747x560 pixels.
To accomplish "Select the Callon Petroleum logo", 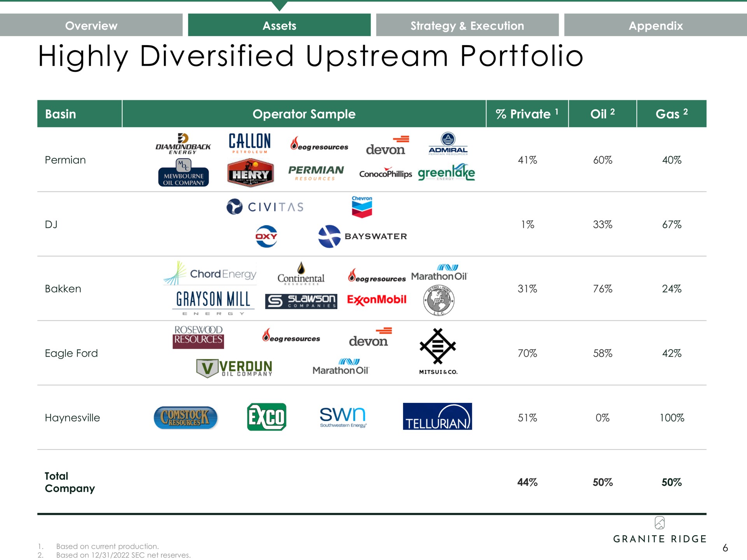I will (x=249, y=143).
